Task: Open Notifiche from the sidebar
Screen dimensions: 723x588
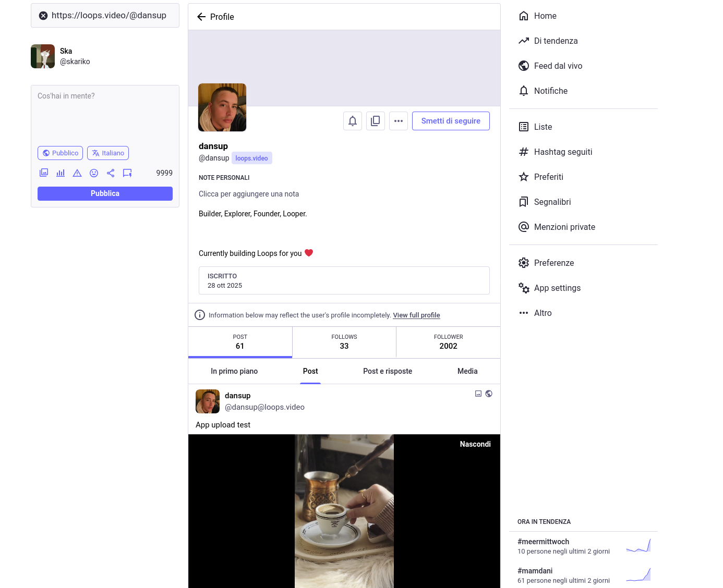Action: click(x=550, y=91)
